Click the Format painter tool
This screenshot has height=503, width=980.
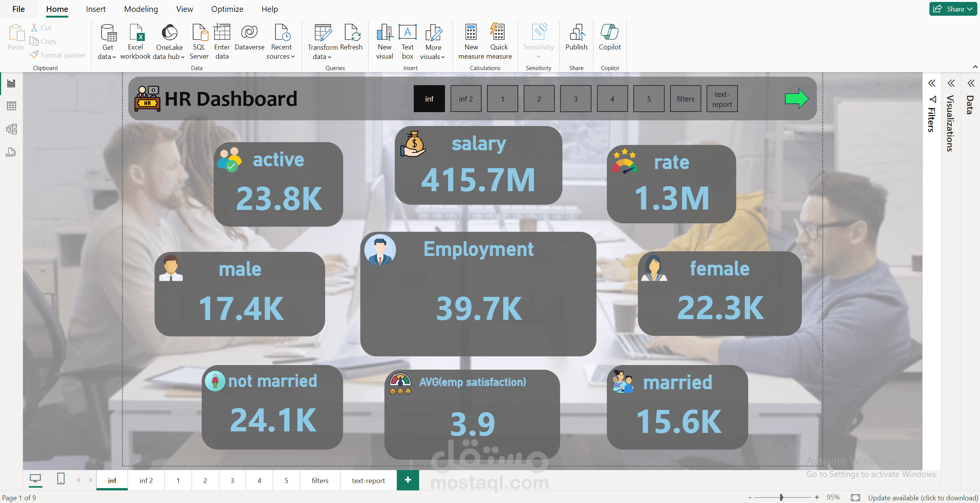point(58,55)
